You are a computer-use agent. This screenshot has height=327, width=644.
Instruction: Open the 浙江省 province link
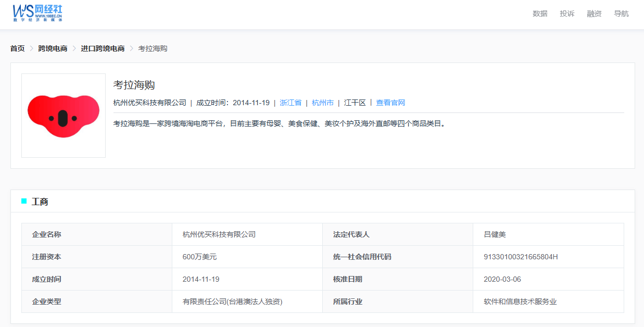point(291,103)
